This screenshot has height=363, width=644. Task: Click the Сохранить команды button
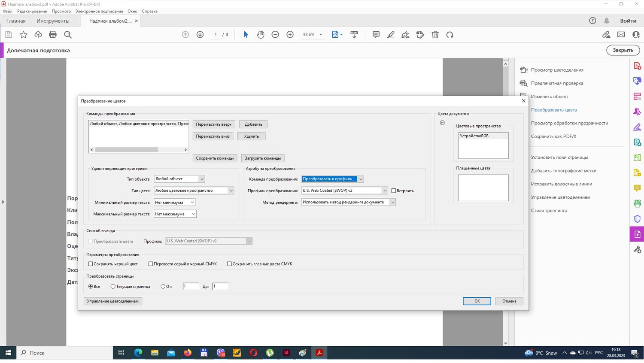click(x=215, y=158)
